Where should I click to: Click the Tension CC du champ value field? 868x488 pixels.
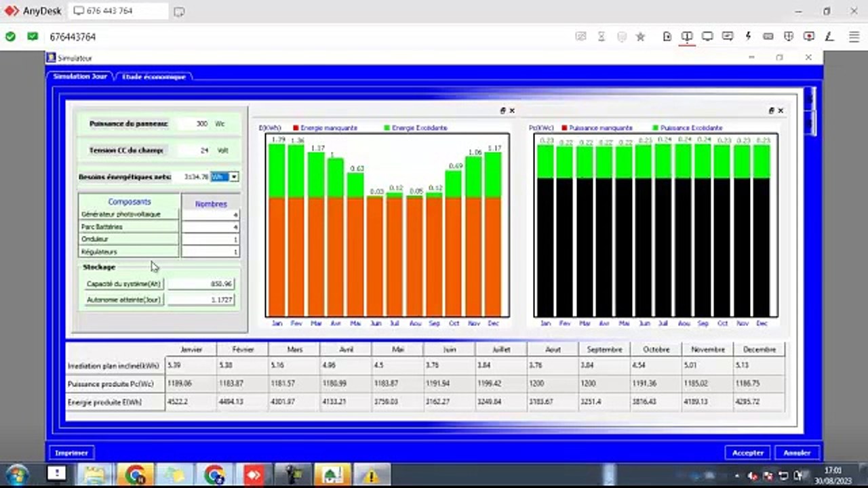pyautogui.click(x=193, y=150)
